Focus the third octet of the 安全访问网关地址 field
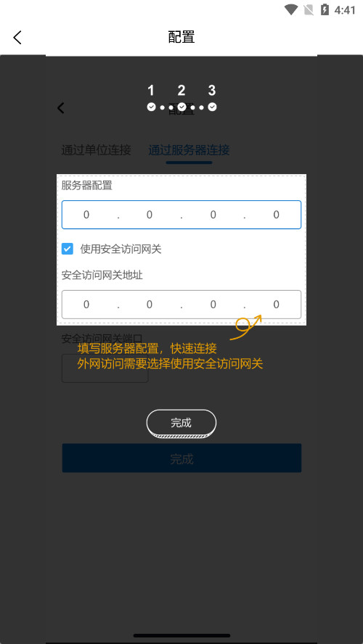This screenshot has width=363, height=644. tap(213, 305)
